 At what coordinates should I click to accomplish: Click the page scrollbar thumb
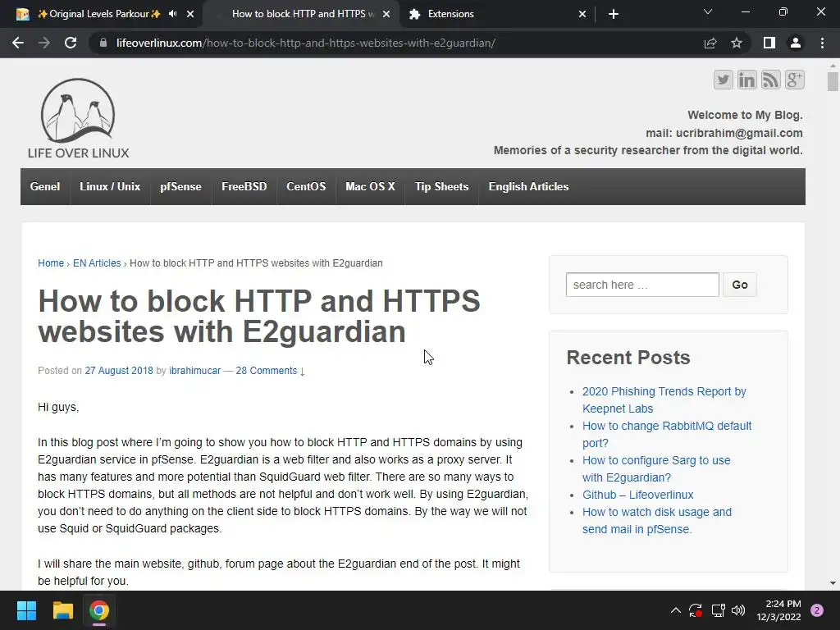tap(833, 81)
